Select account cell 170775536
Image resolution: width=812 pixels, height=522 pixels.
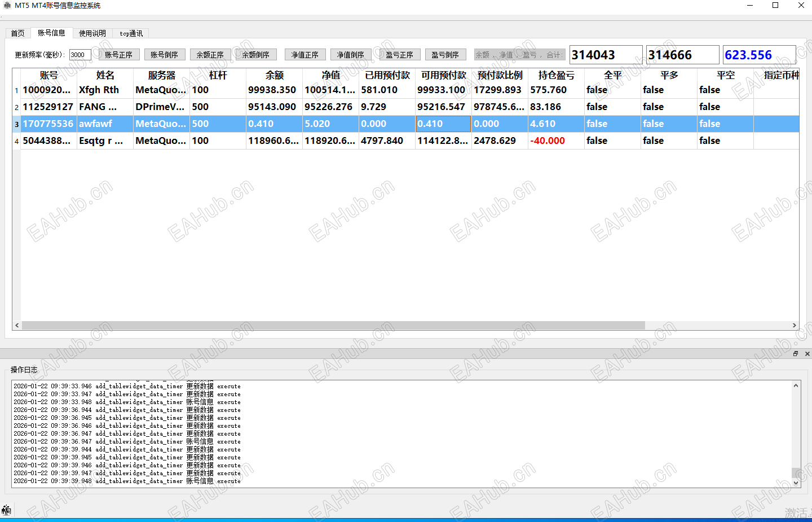(x=49, y=124)
